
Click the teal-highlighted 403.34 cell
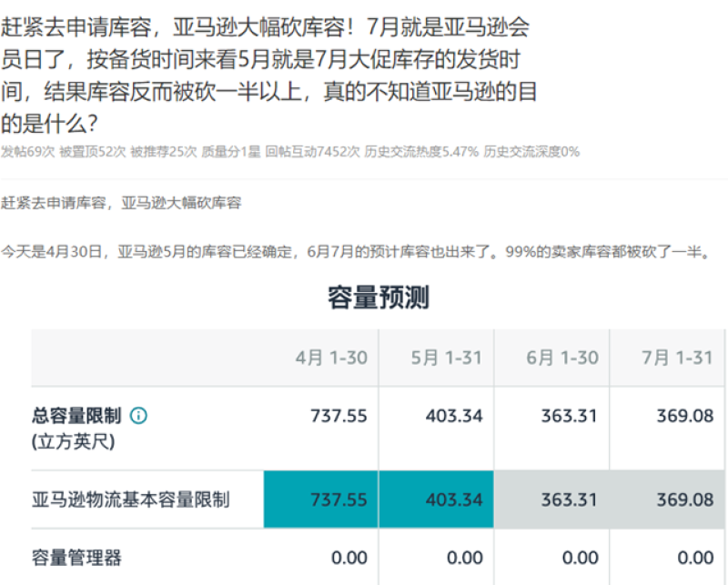436,499
